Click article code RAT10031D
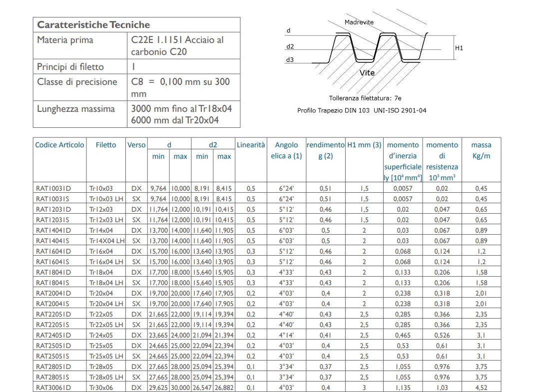Viewport: 533px width, 392px height. 53,188
